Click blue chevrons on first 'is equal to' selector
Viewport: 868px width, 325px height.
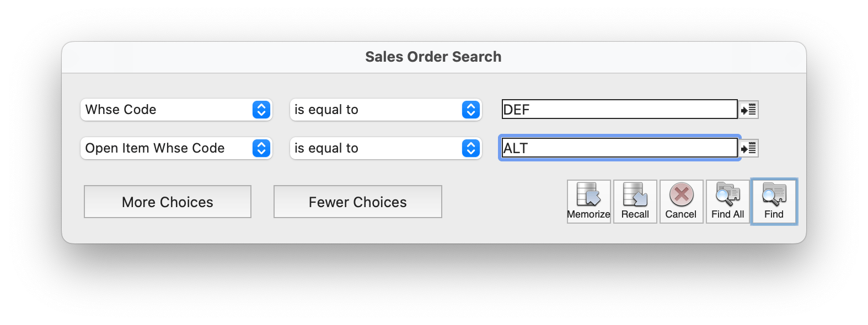pos(471,110)
